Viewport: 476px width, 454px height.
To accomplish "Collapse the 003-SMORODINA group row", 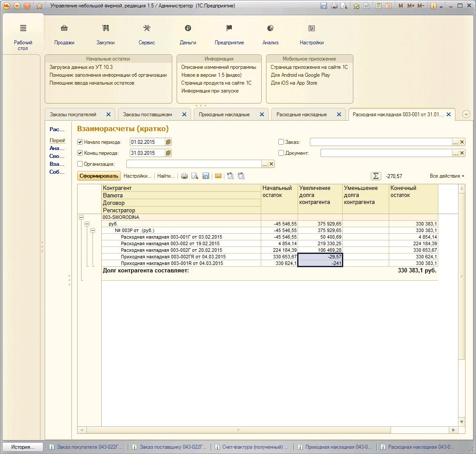I will 81,218.
